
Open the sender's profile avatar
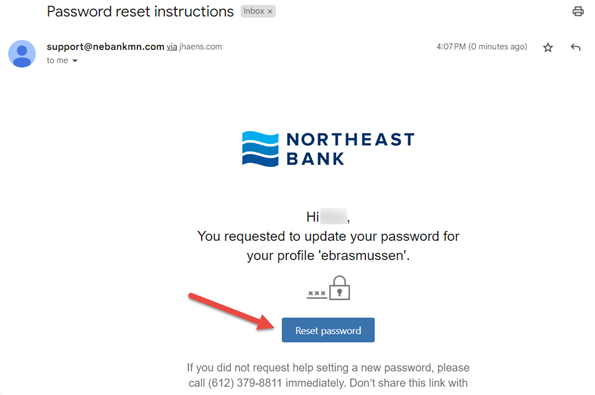22,54
